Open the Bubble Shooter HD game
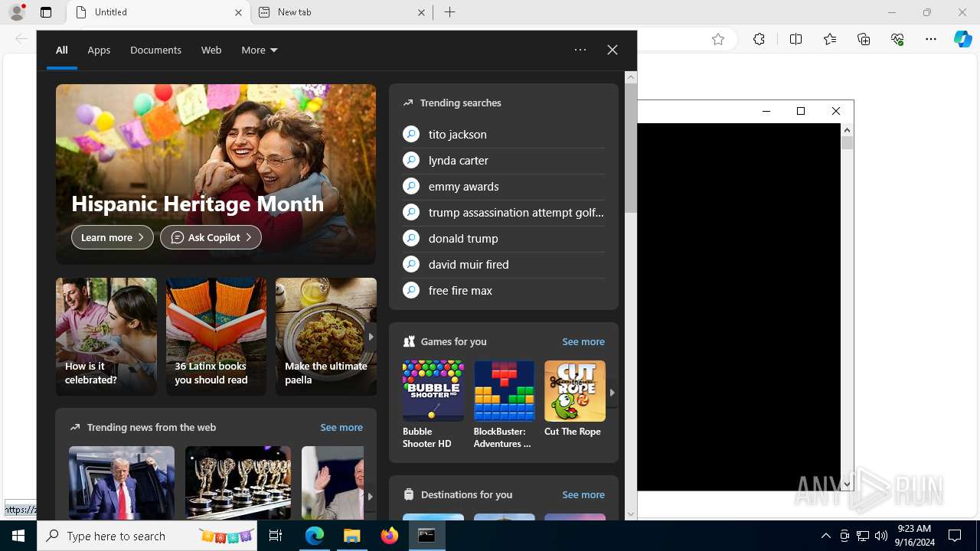This screenshot has width=980, height=551. coord(433,405)
